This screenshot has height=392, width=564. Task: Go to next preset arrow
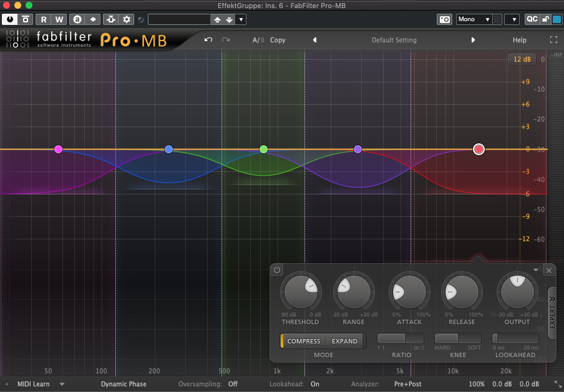point(473,40)
